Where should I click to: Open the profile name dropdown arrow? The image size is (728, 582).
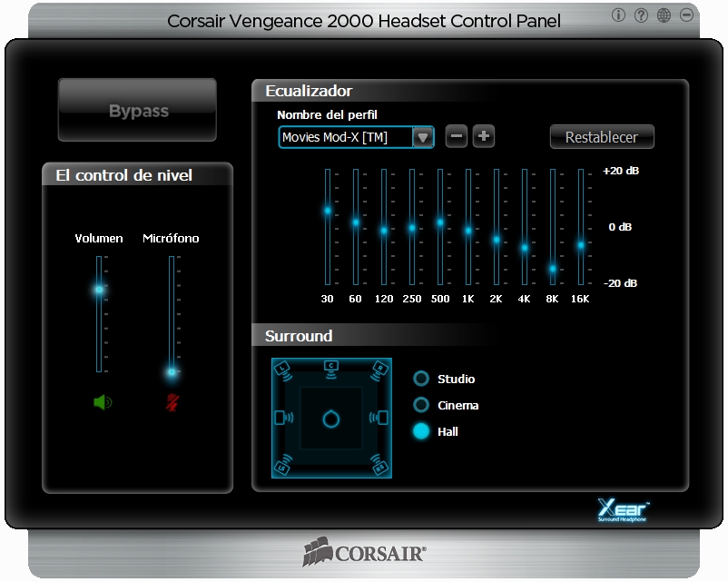point(423,137)
